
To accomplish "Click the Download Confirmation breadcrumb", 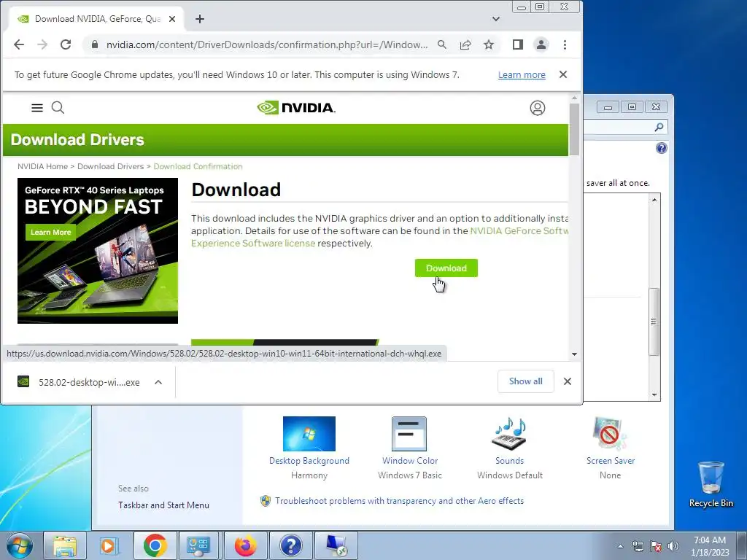I will 198,166.
